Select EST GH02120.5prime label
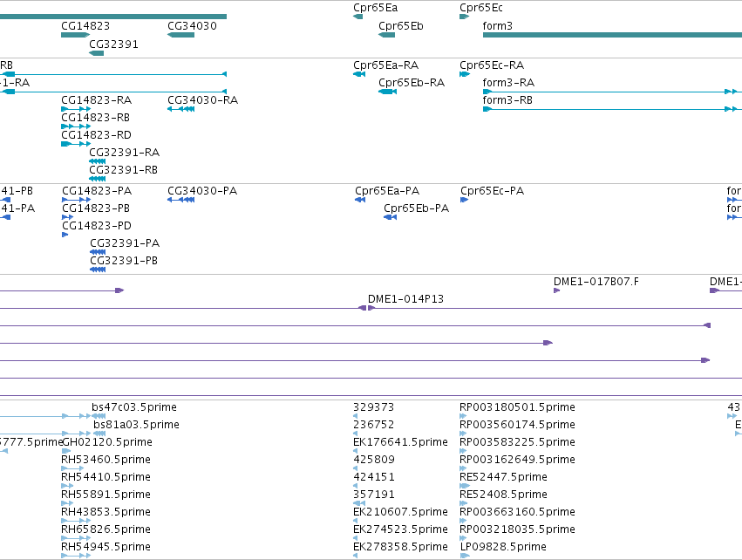This screenshot has width=742, height=560. click(x=107, y=442)
